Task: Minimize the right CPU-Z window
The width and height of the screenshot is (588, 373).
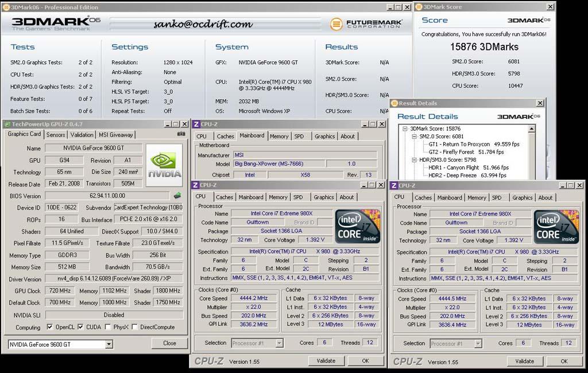Action: (x=563, y=185)
